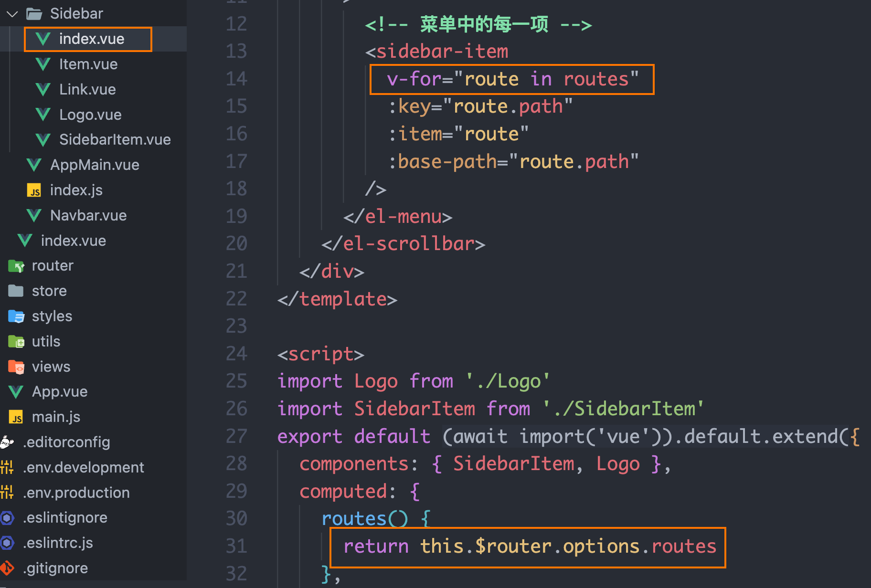Click the utils folder icon
Image resolution: width=871 pixels, height=588 pixels.
pyautogui.click(x=16, y=341)
